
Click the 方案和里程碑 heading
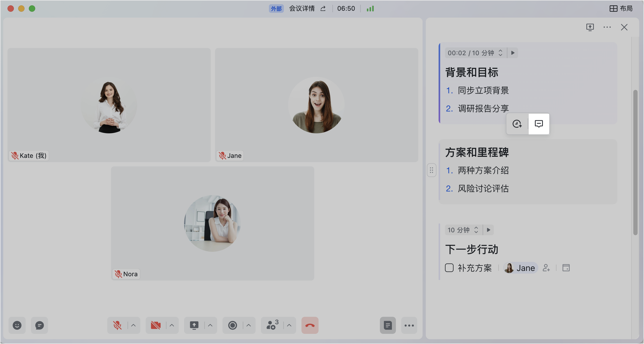[477, 152]
